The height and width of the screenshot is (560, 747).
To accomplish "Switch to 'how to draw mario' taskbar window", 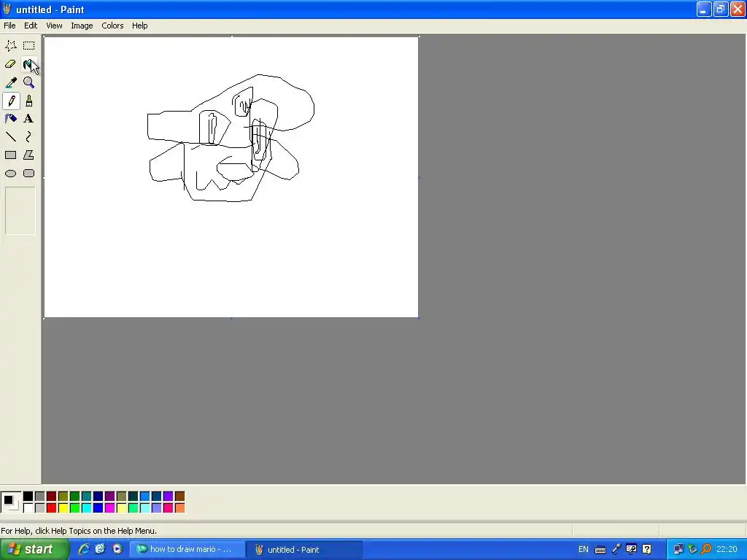I will 187,550.
